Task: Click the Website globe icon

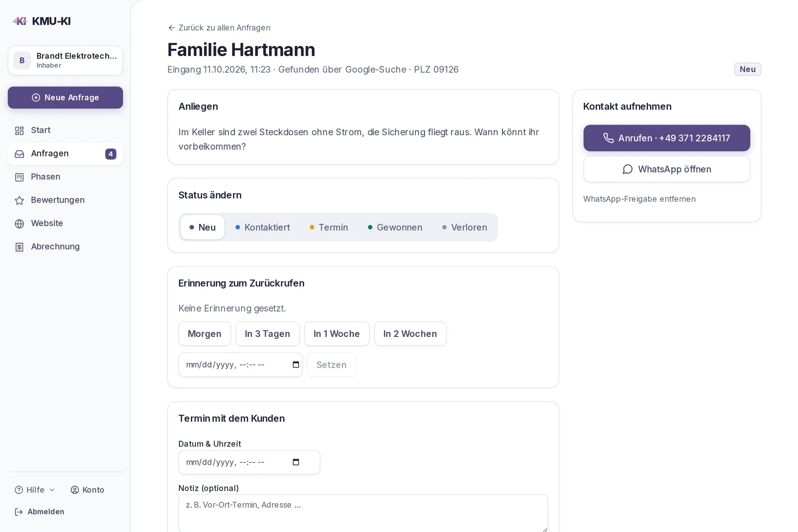Action: pos(19,223)
